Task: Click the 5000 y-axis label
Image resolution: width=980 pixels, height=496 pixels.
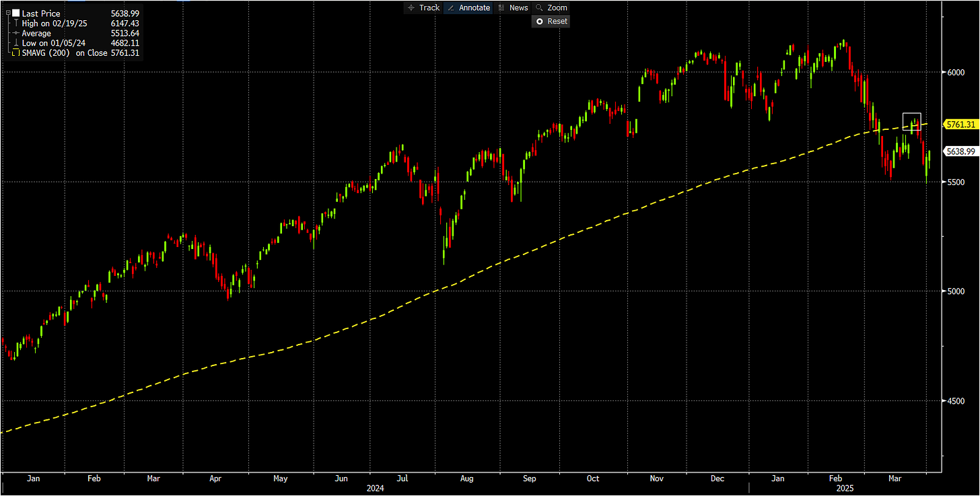Action: pyautogui.click(x=956, y=291)
